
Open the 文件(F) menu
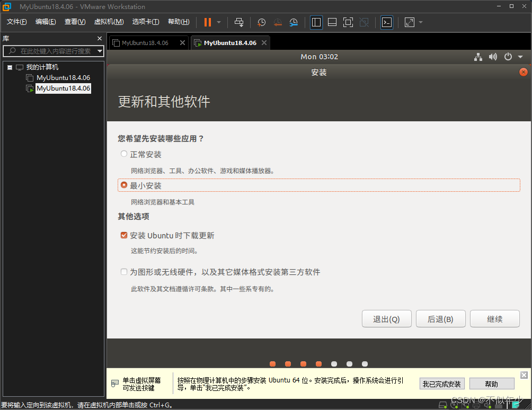tap(16, 22)
